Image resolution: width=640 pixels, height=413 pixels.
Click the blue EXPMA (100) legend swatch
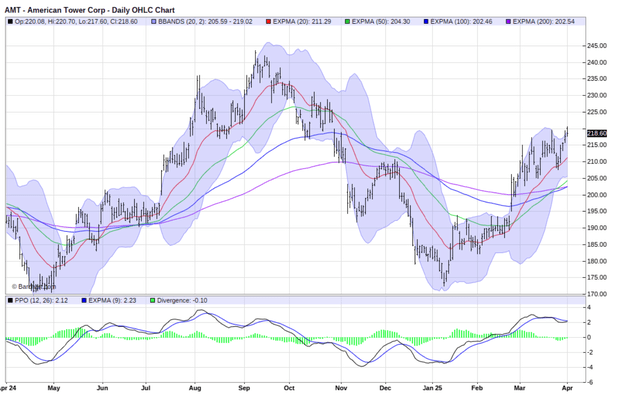[x=427, y=22]
